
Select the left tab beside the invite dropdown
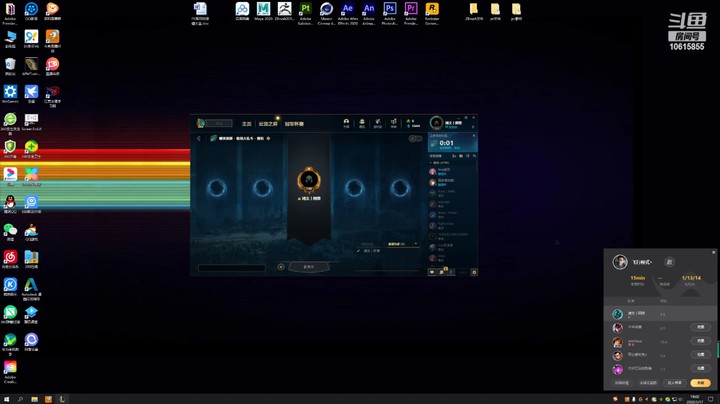pos(367,244)
